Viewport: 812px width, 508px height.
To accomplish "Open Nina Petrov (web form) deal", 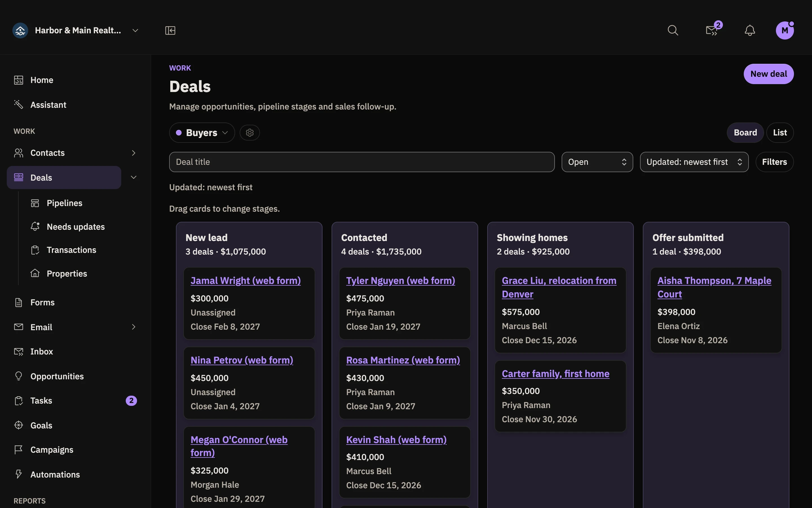I will pyautogui.click(x=242, y=360).
